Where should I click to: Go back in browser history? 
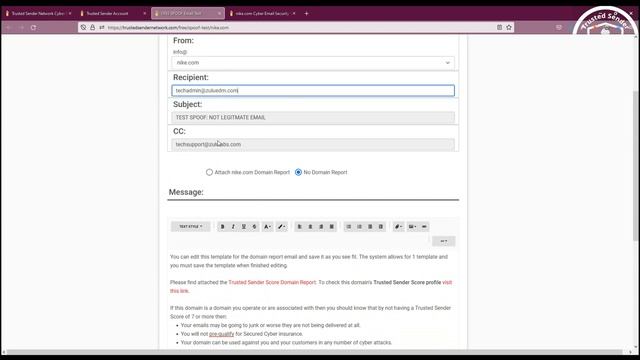coord(9,27)
